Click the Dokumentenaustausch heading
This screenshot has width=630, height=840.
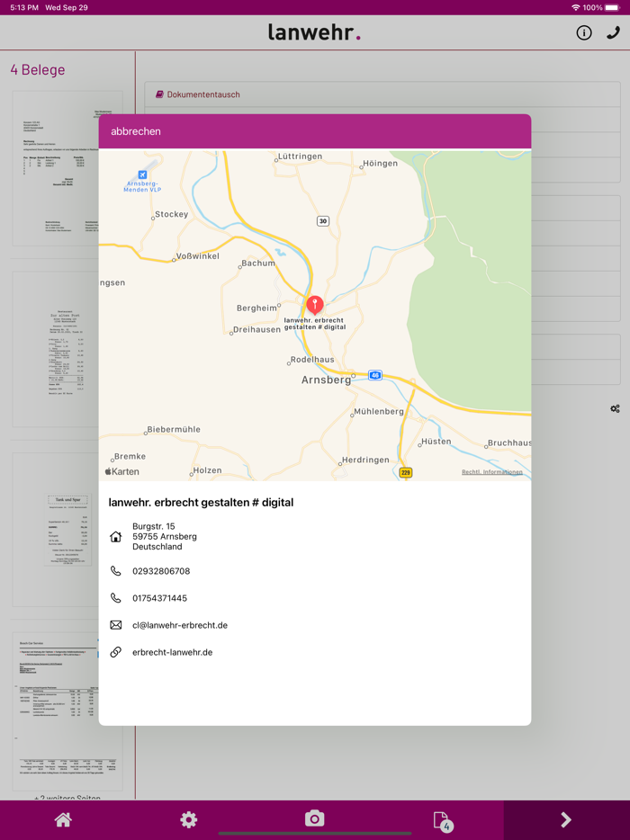[203, 94]
